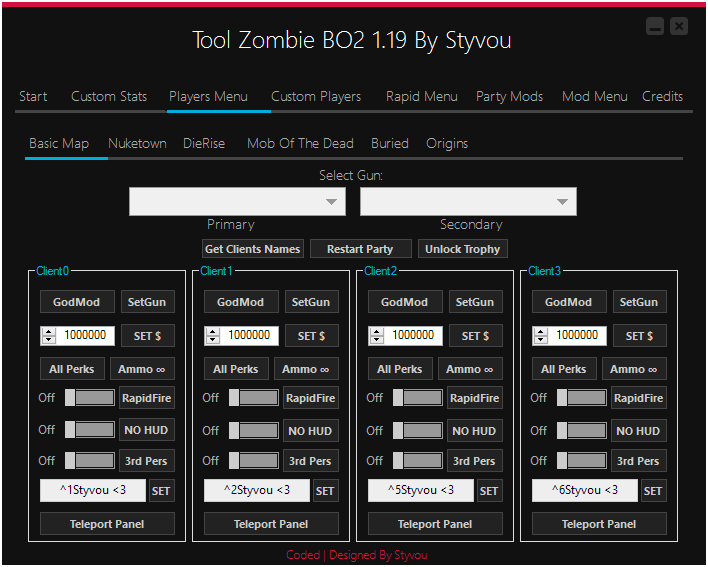Viewport: 708px width, 567px height.
Task: Click SET $ for Client0
Action: tap(147, 335)
